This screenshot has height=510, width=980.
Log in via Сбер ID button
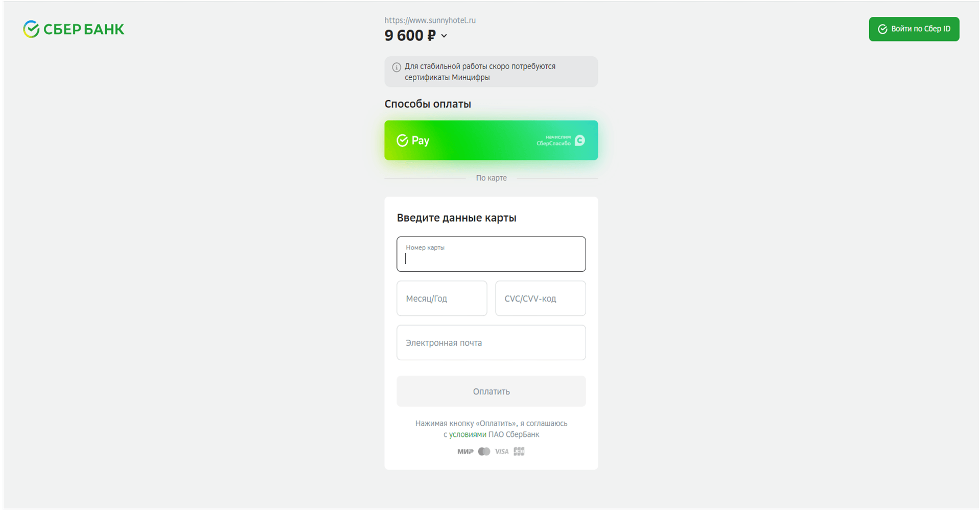[914, 29]
